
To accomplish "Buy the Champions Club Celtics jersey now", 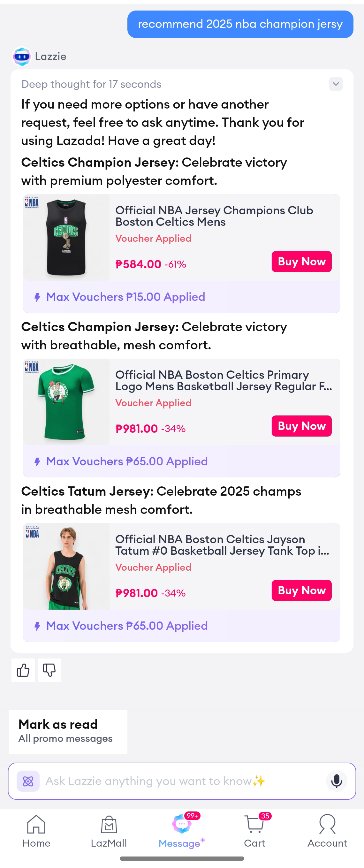I will pos(301,262).
